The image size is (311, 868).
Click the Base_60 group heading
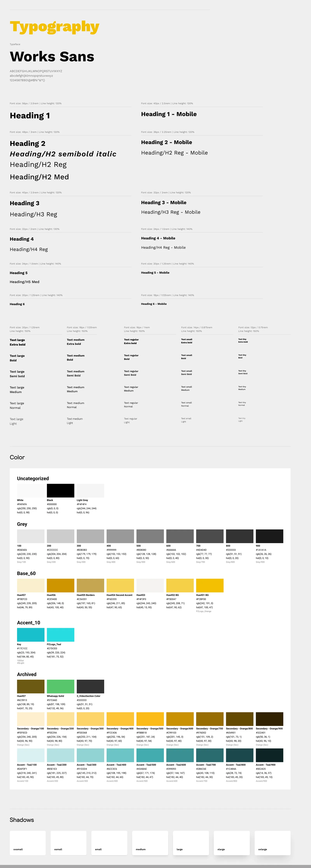coord(26,574)
